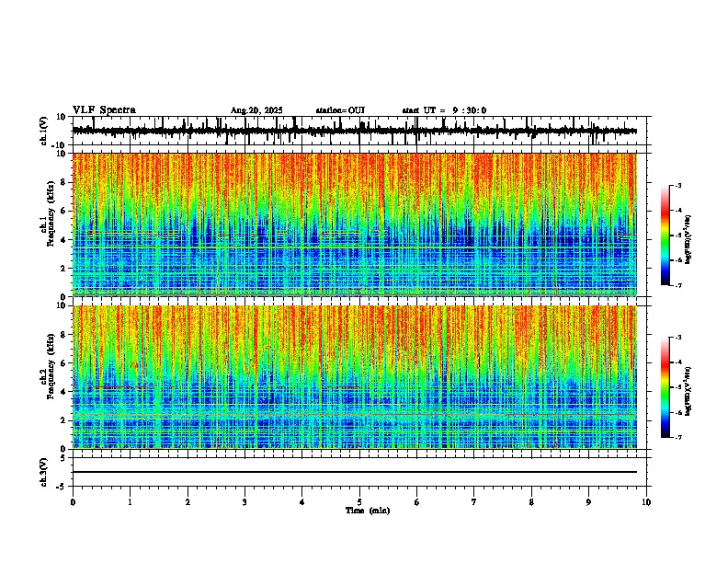Image resolution: width=728 pixels, height=563 pixels.
Task: Click tick label "2" on the time axis
Action: tap(188, 502)
